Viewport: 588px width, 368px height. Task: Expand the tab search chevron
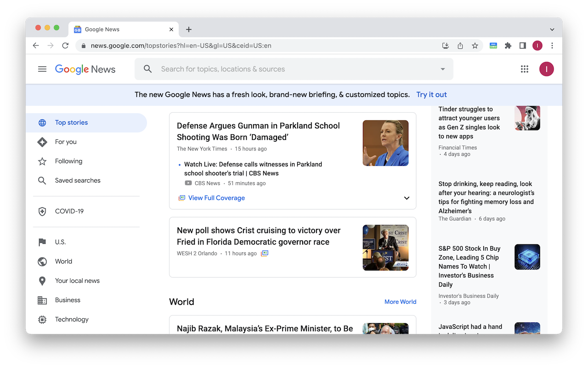click(x=552, y=29)
